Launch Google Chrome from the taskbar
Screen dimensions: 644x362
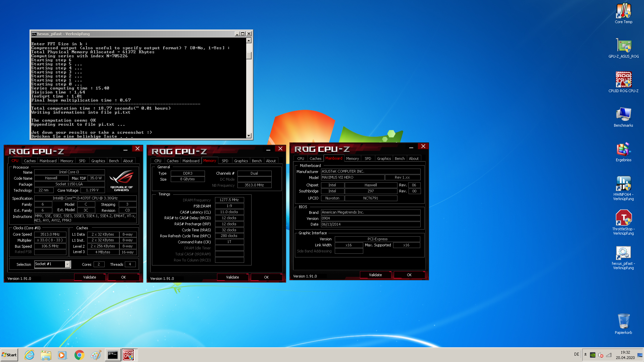[79, 355]
